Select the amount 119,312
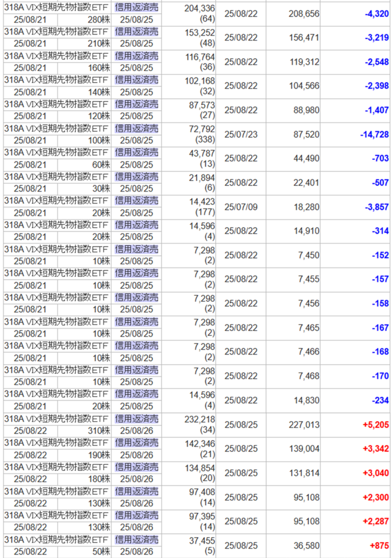Viewport: 392px width, 558px height. click(x=304, y=62)
